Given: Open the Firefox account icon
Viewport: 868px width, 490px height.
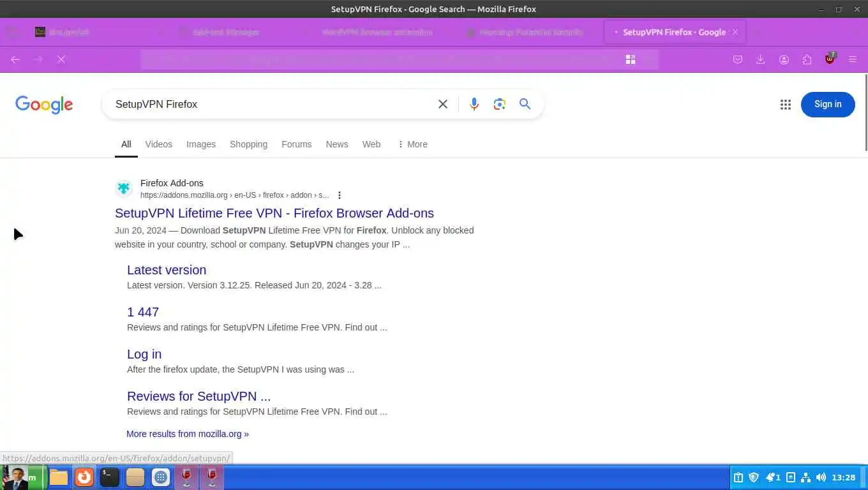Looking at the screenshot, I should 784,59.
